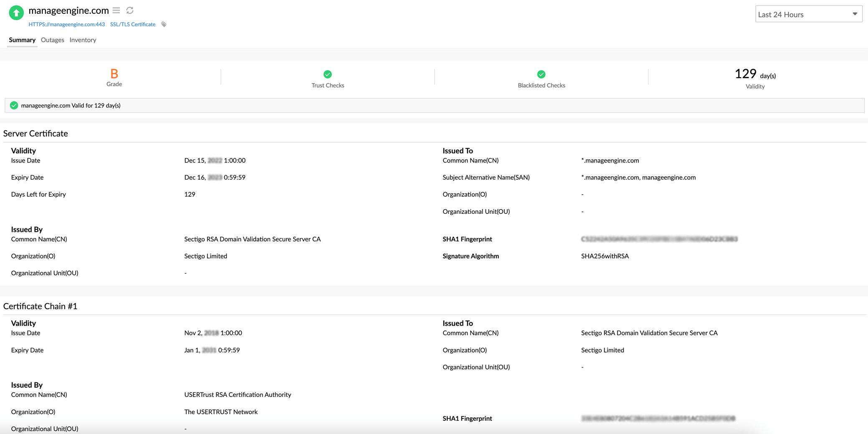Image resolution: width=868 pixels, height=434 pixels.
Task: Click the 129 day(s) validity figure
Action: point(755,74)
